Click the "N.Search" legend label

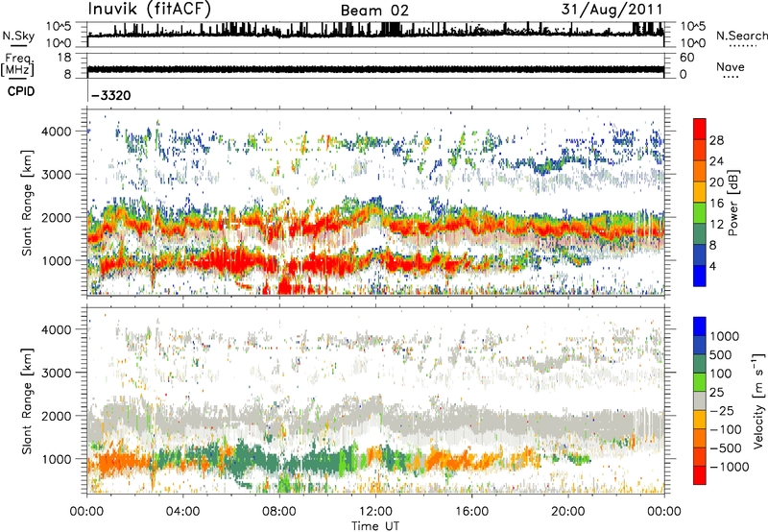pos(741,36)
